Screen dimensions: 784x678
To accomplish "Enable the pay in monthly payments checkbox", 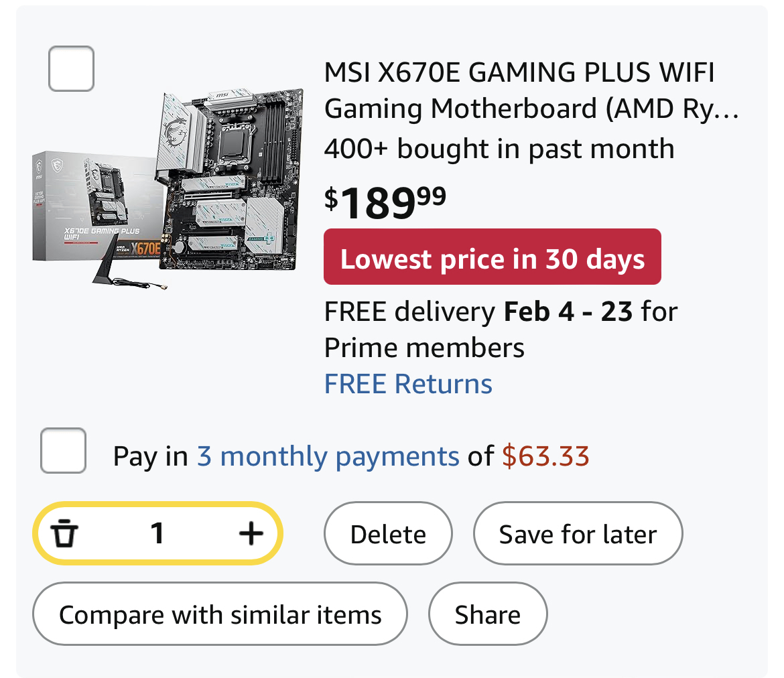I will (63, 450).
